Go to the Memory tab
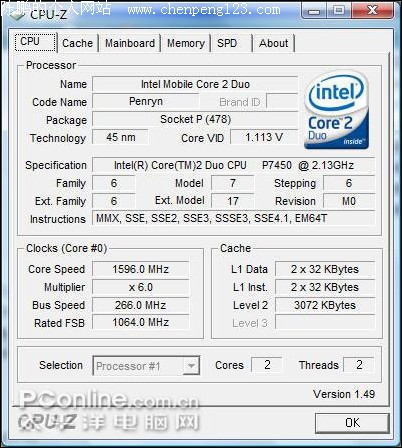Viewport: 402px width, 448px height. point(186,43)
